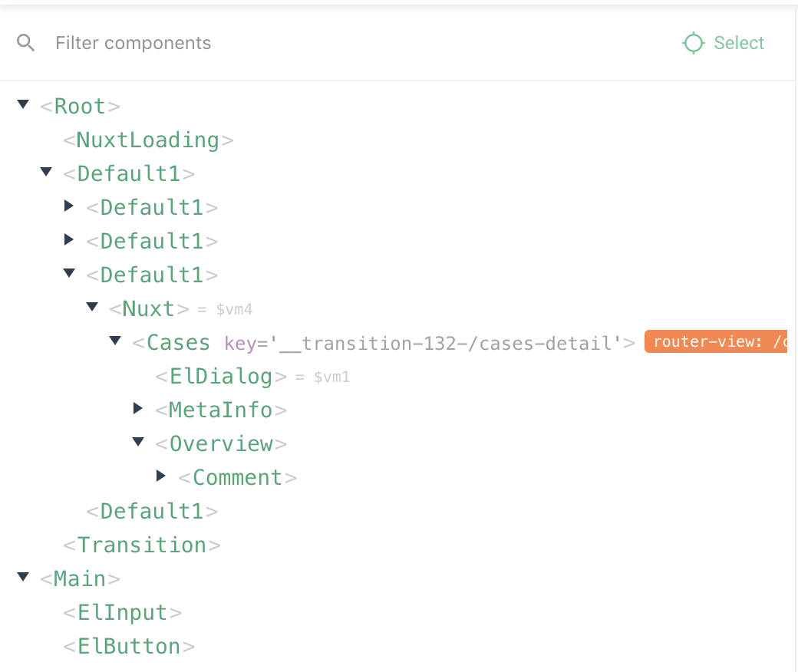The width and height of the screenshot is (798, 672).
Task: Focus the Filter components input field
Action: click(307, 43)
